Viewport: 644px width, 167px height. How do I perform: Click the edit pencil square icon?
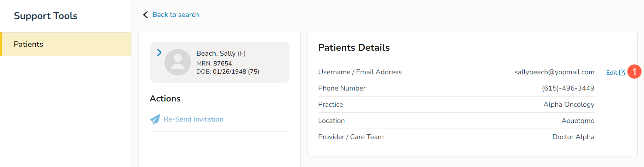tap(622, 73)
